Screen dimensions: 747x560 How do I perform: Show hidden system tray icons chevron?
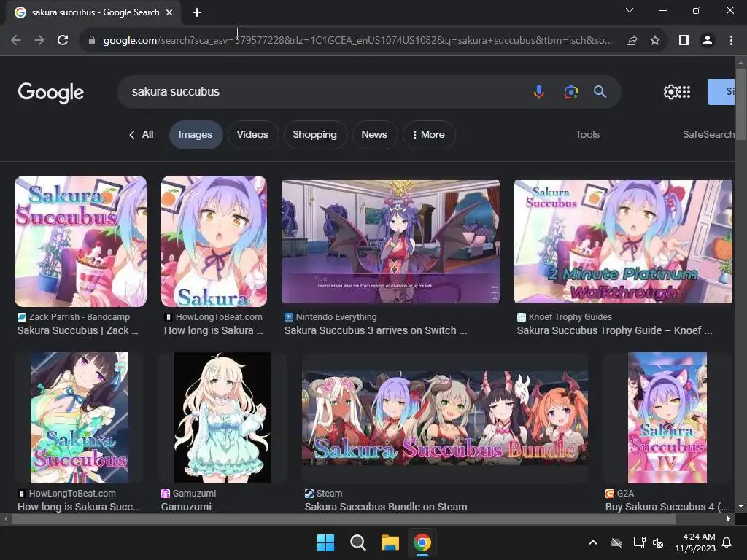click(x=593, y=542)
